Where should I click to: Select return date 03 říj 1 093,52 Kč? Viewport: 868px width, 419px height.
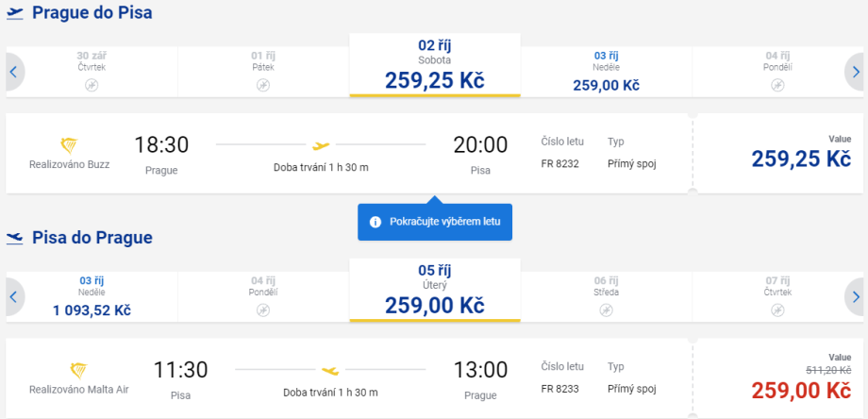[x=92, y=296]
